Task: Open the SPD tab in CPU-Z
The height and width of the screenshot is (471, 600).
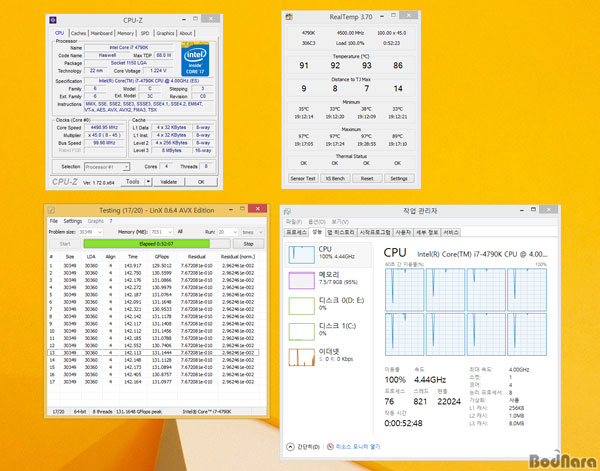Action: coord(145,33)
